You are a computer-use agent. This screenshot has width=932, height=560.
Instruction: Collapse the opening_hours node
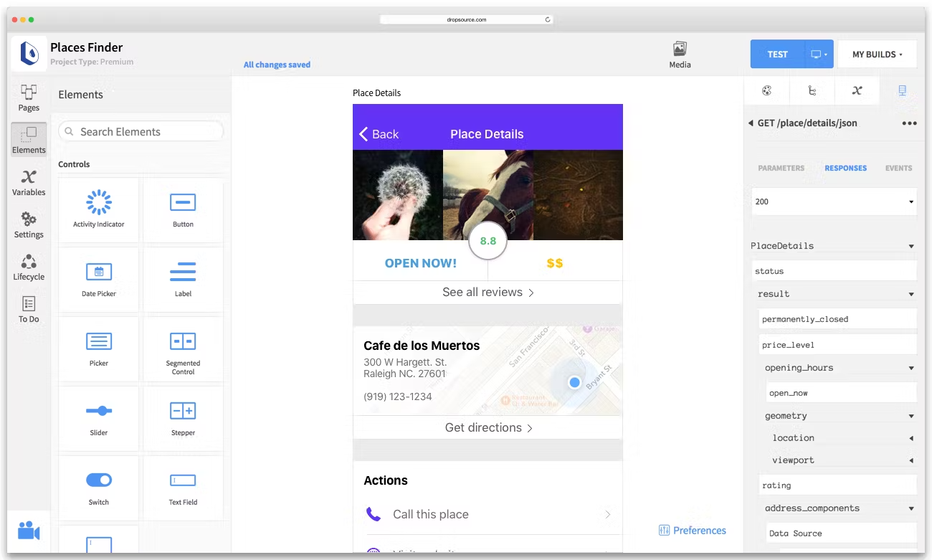pyautogui.click(x=911, y=368)
